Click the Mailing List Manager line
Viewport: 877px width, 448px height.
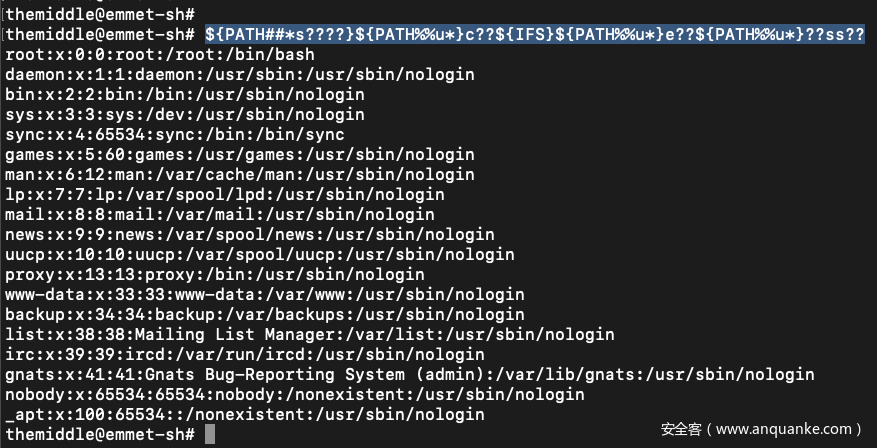tap(309, 334)
